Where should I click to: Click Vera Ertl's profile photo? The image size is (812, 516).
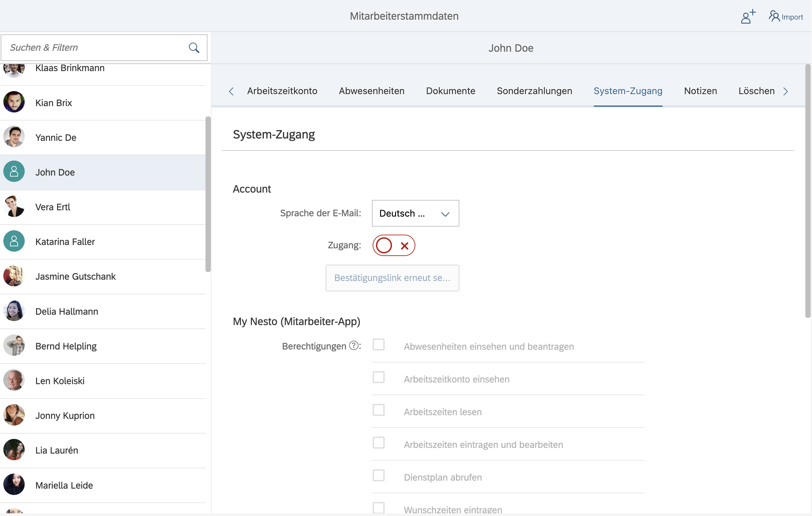14,207
